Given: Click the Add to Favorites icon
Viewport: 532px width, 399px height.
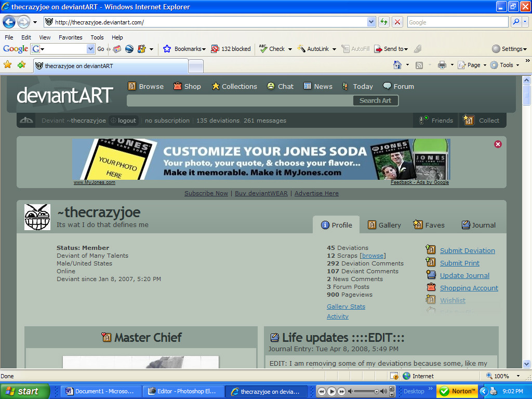Looking at the screenshot, I should tap(22, 64).
